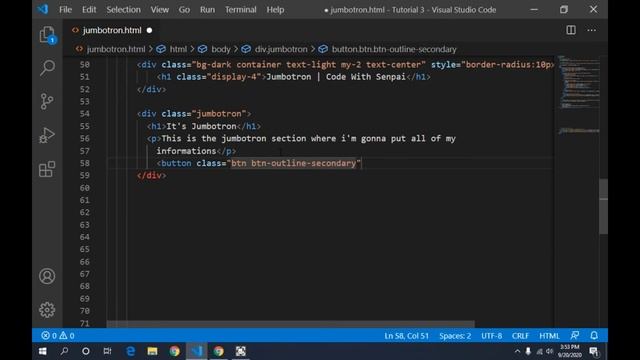Place cursor in "It's Jumbotron" heading text
The height and width of the screenshot is (360, 640).
(201, 126)
